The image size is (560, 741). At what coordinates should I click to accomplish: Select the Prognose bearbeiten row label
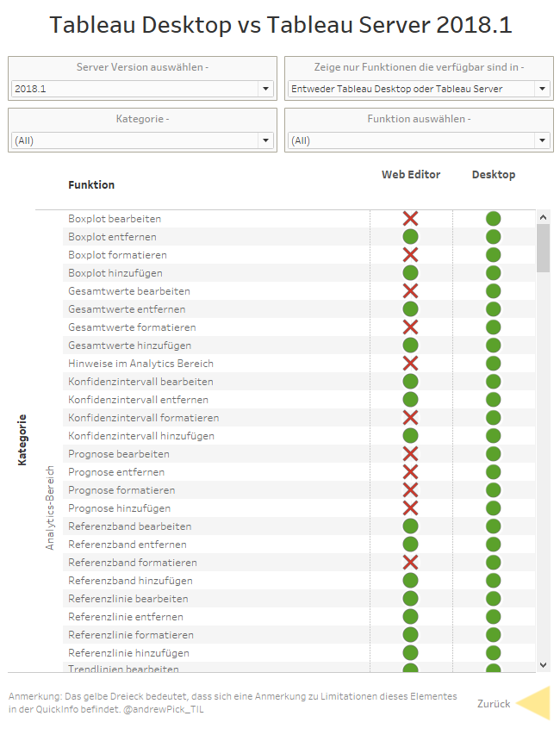[119, 454]
